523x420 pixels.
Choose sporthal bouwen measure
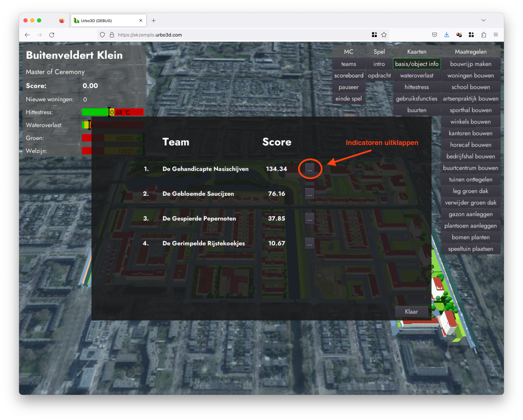(471, 110)
